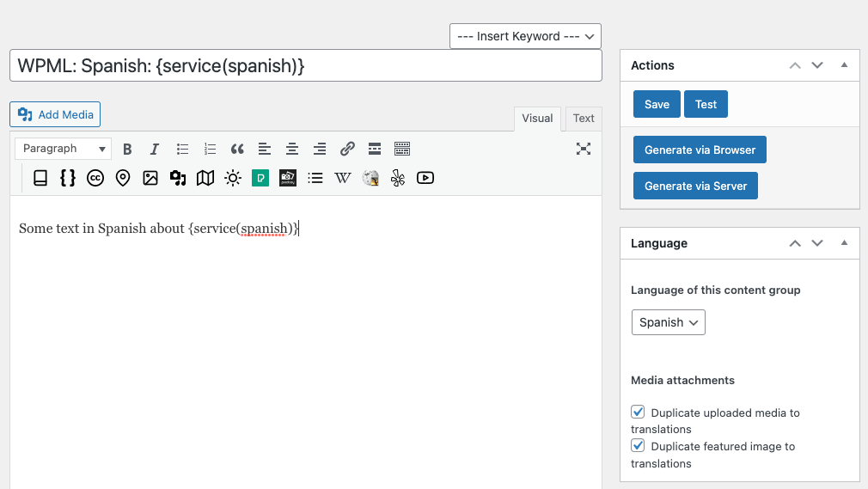Insert a numbered list
The image size is (868, 489).
pos(210,149)
